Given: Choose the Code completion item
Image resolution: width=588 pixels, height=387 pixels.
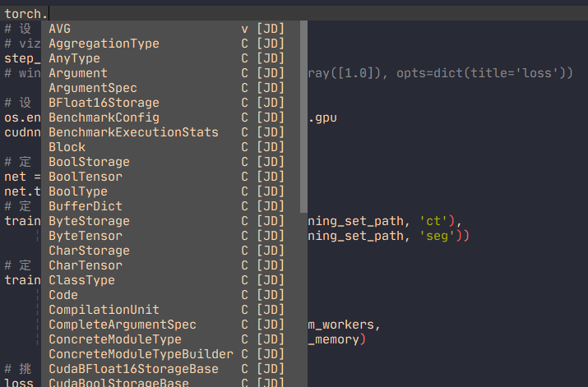Looking at the screenshot, I should coord(63,295).
